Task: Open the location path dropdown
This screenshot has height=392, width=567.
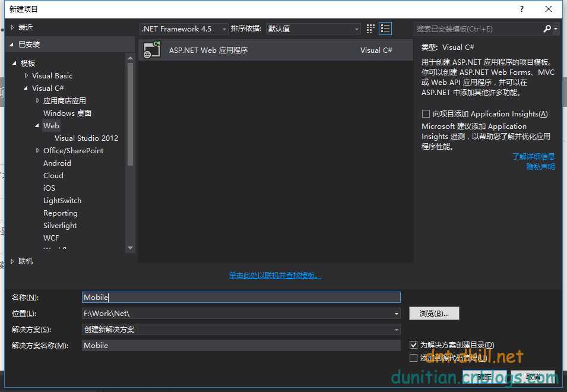Action: (397, 314)
